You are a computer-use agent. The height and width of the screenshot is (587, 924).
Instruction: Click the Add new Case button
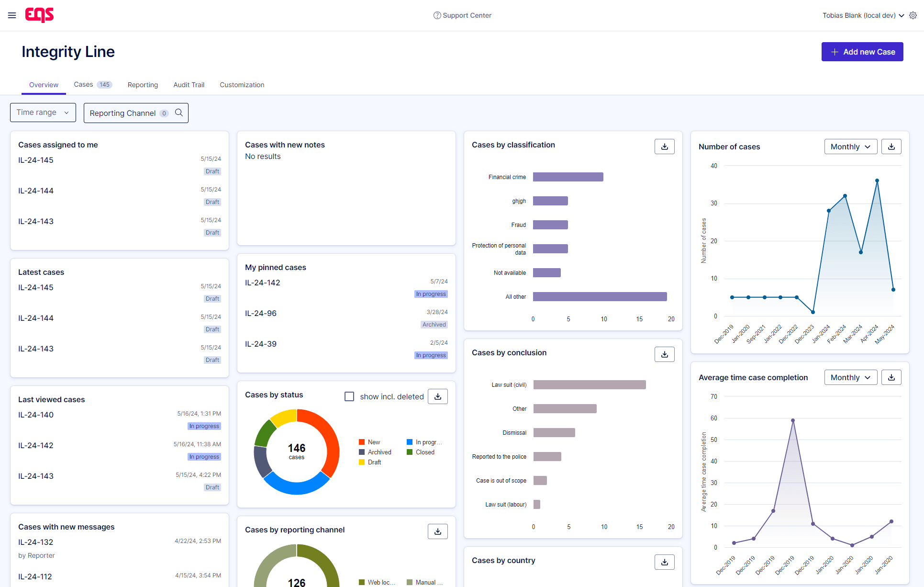862,51
